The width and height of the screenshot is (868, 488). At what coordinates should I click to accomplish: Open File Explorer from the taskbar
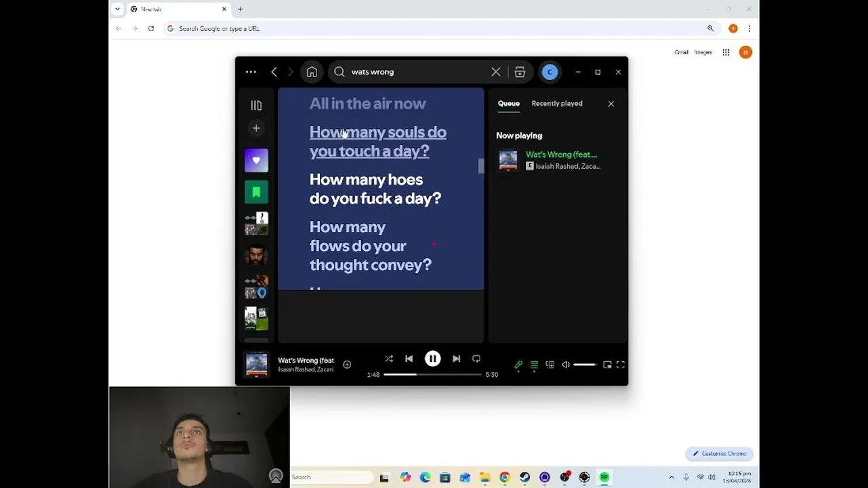484,477
